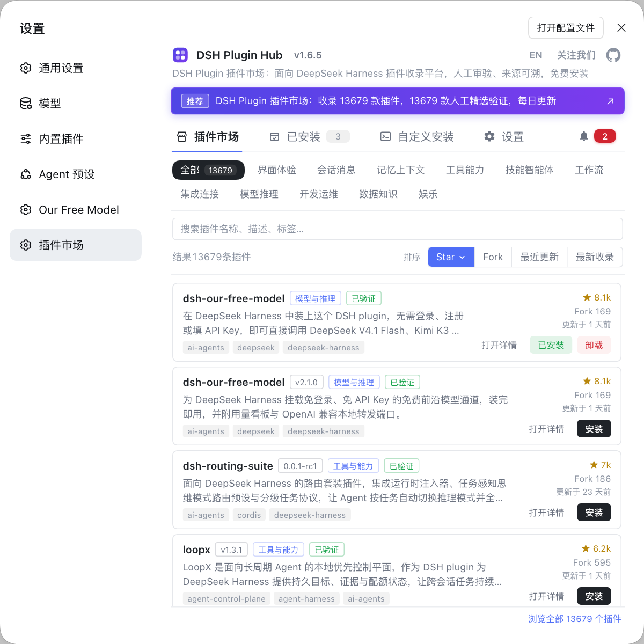Click the v1.3.1 version badge on loopx

coord(231,550)
